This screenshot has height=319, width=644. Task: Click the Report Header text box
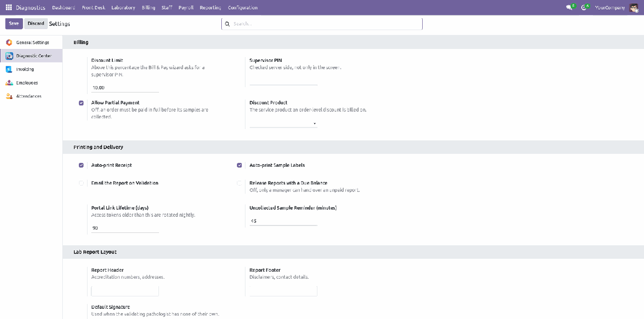125,292
